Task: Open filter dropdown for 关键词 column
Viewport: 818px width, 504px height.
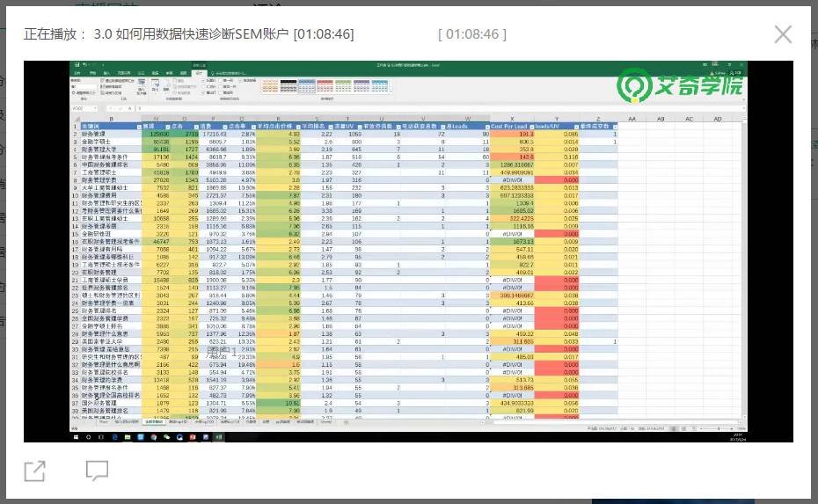Action: [x=139, y=127]
